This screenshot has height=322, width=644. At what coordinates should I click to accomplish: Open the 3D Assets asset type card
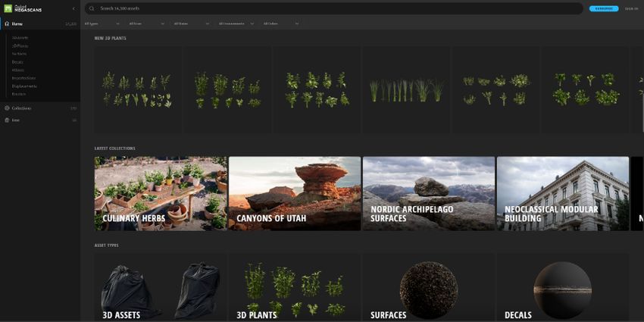pos(160,287)
